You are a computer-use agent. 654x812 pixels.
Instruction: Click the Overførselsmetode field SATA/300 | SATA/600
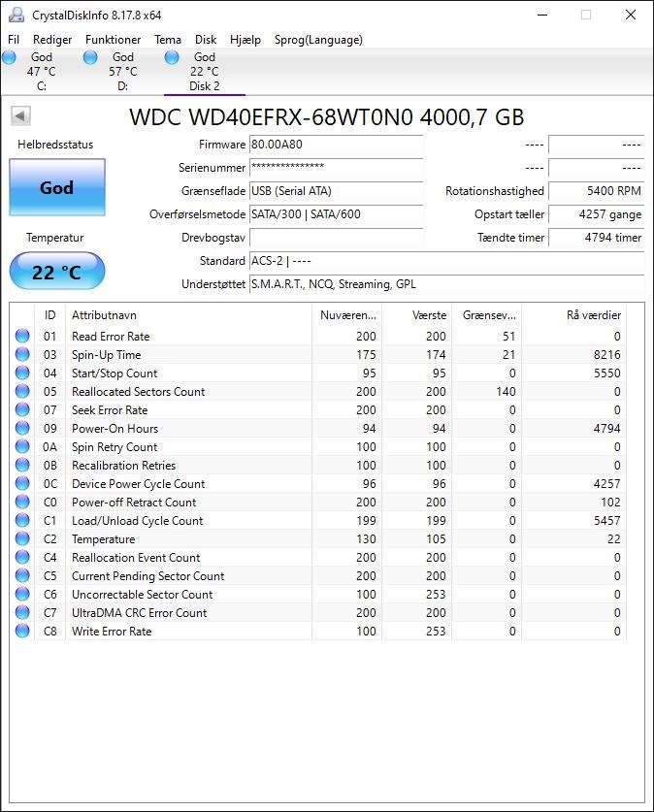336,214
